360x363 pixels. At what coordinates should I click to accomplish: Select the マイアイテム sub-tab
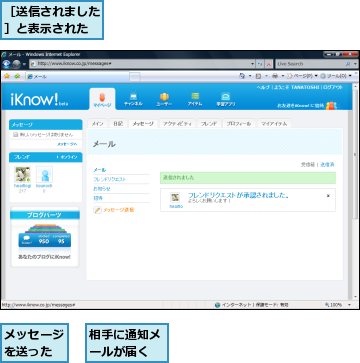click(274, 124)
